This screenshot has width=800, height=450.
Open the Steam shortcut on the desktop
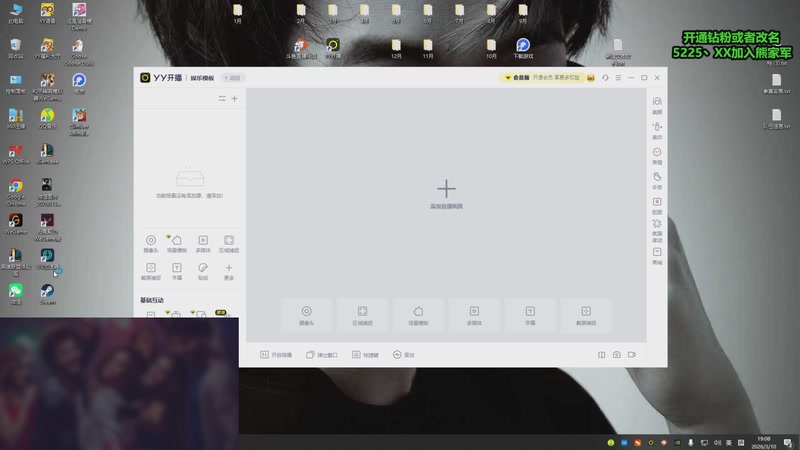(x=47, y=291)
